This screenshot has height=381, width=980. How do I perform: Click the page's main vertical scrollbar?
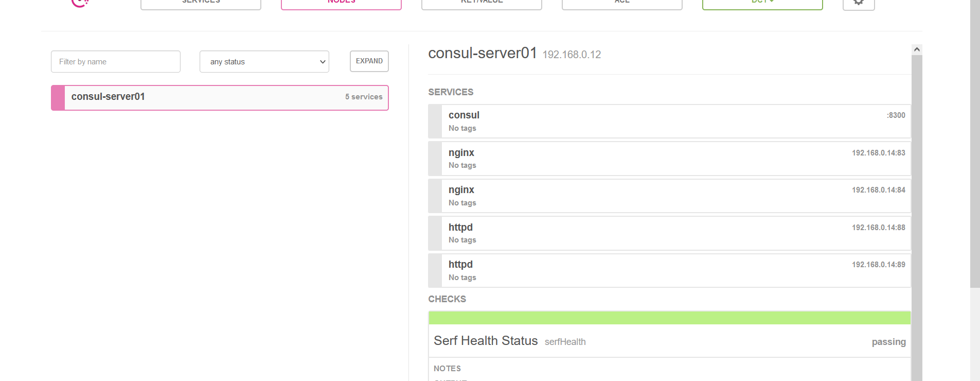point(975,144)
